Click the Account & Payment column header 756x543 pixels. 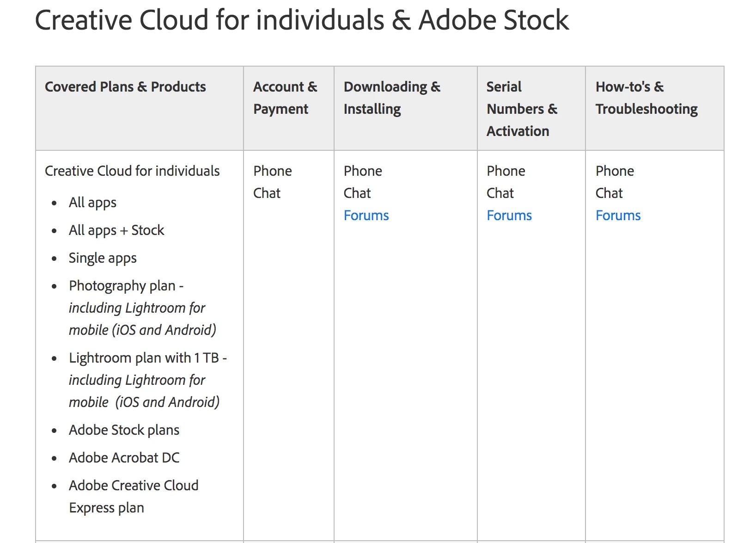point(285,98)
